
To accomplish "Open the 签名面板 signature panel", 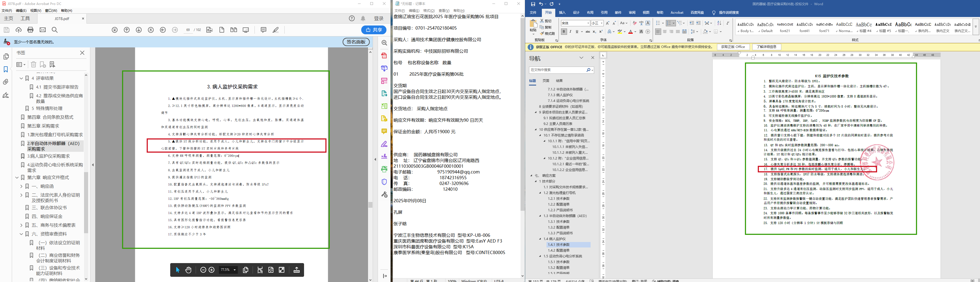I will tap(356, 42).
